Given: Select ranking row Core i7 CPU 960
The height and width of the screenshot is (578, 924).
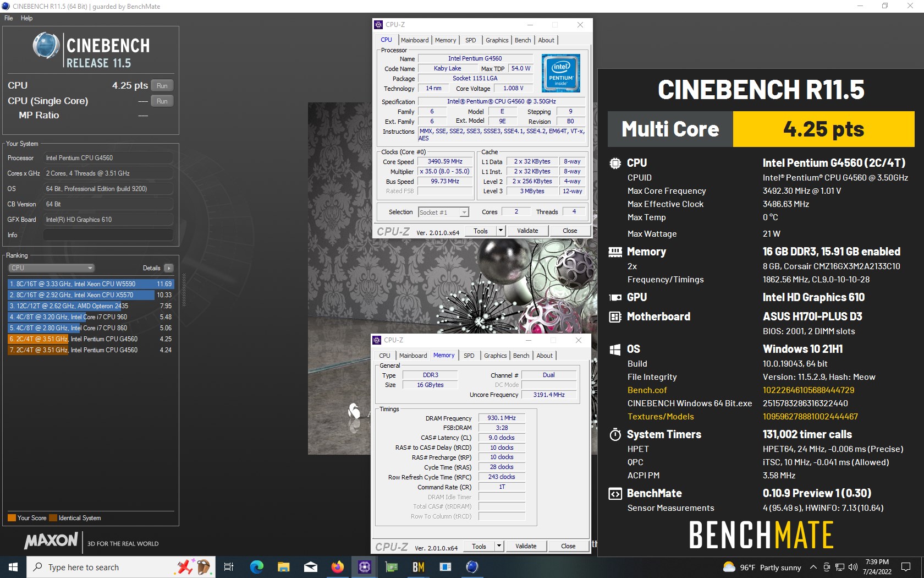Looking at the screenshot, I should point(91,317).
